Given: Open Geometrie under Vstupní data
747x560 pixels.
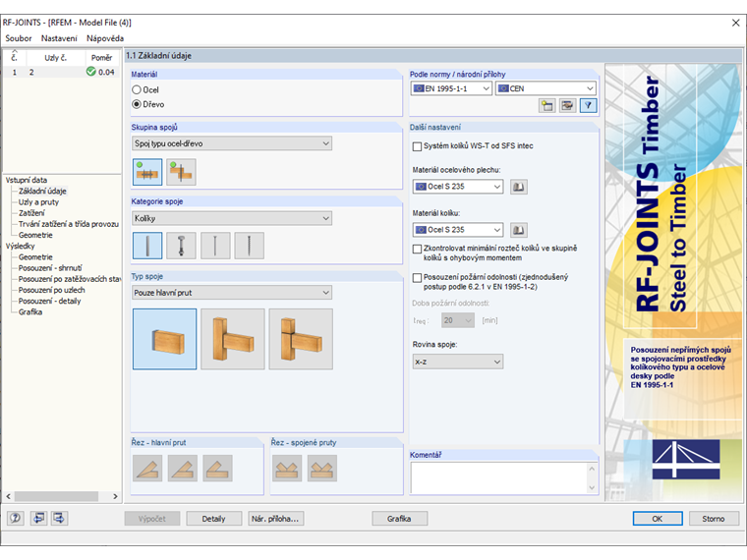Looking at the screenshot, I should (35, 235).
